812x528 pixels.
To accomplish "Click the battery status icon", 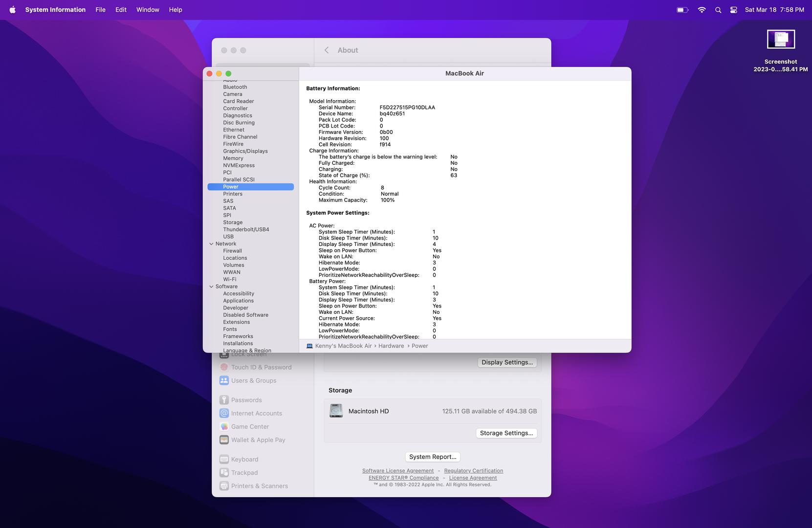I will 682,10.
